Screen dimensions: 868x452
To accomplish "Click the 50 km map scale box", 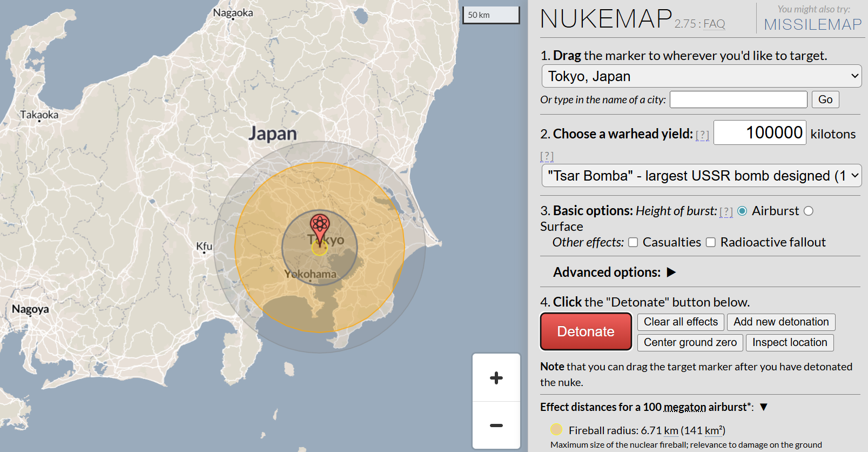I will pyautogui.click(x=491, y=15).
